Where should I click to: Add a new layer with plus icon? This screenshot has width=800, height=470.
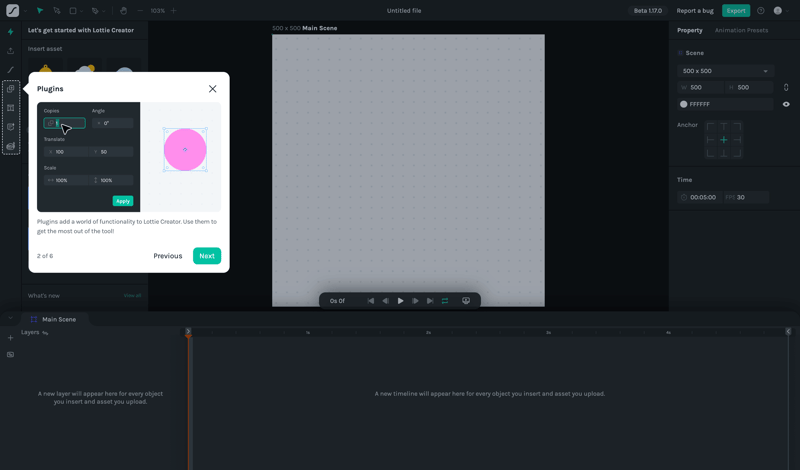pyautogui.click(x=10, y=337)
